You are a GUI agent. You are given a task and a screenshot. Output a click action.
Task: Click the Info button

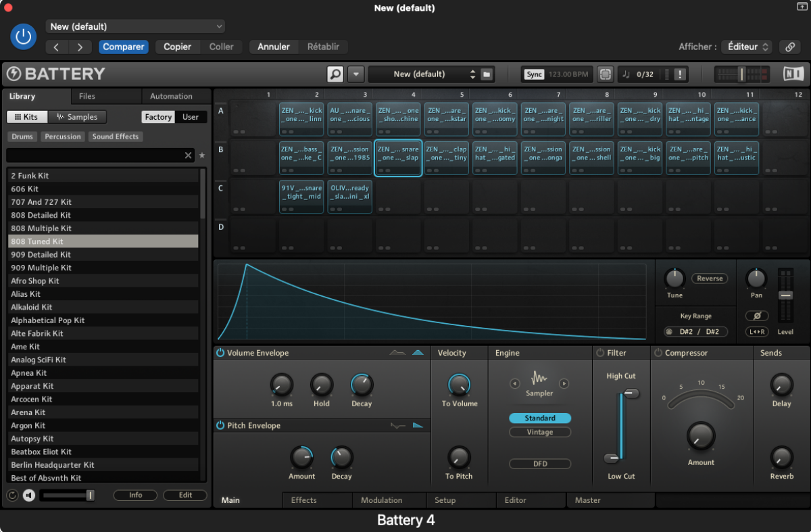pos(136,495)
